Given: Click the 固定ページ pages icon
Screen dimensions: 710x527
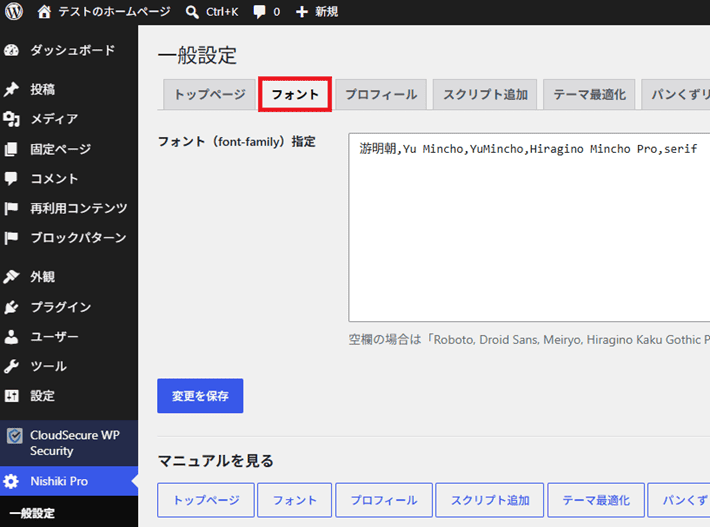Looking at the screenshot, I should point(11,149).
